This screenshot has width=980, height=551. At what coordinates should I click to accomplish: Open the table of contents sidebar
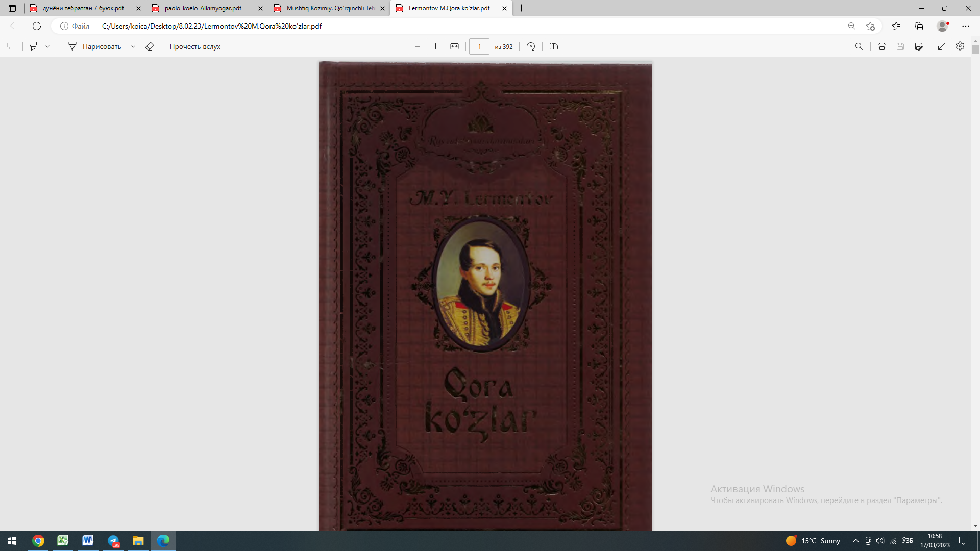pos(11,46)
